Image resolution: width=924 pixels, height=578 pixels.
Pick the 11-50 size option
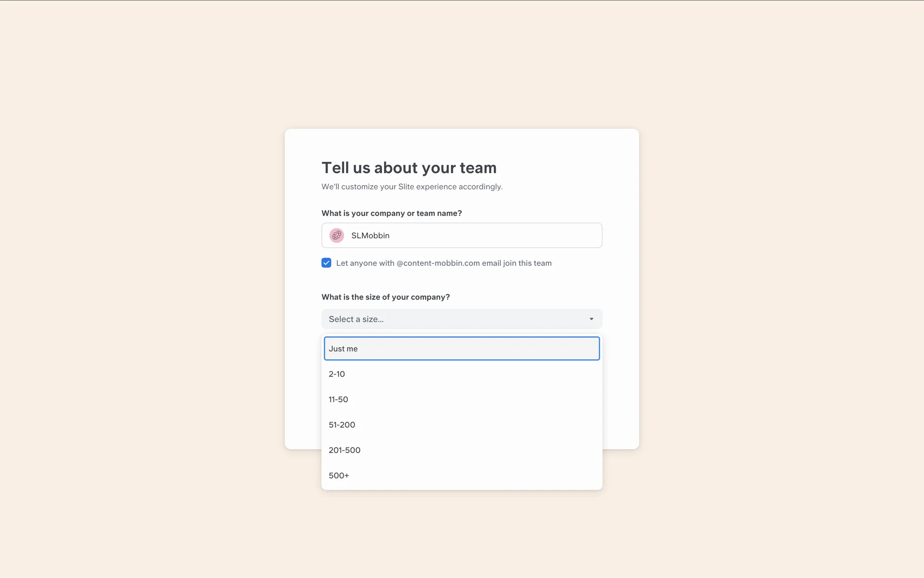coord(338,399)
